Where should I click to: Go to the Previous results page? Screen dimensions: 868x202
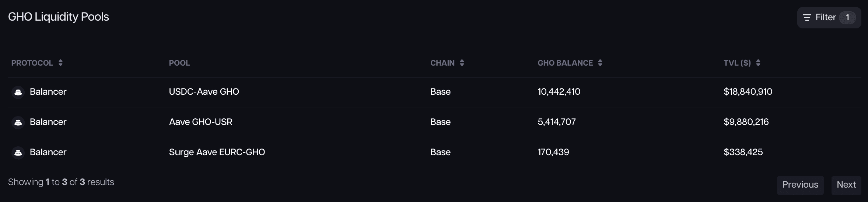click(800, 185)
